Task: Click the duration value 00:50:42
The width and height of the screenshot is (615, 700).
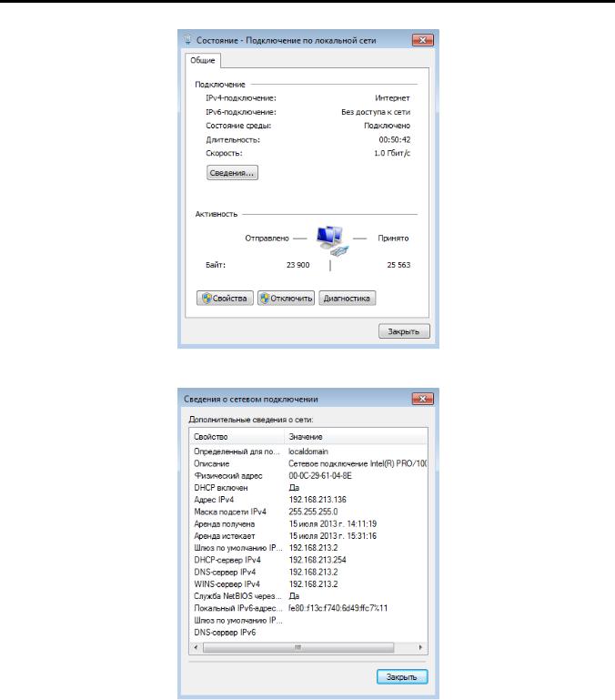Action: click(x=395, y=140)
